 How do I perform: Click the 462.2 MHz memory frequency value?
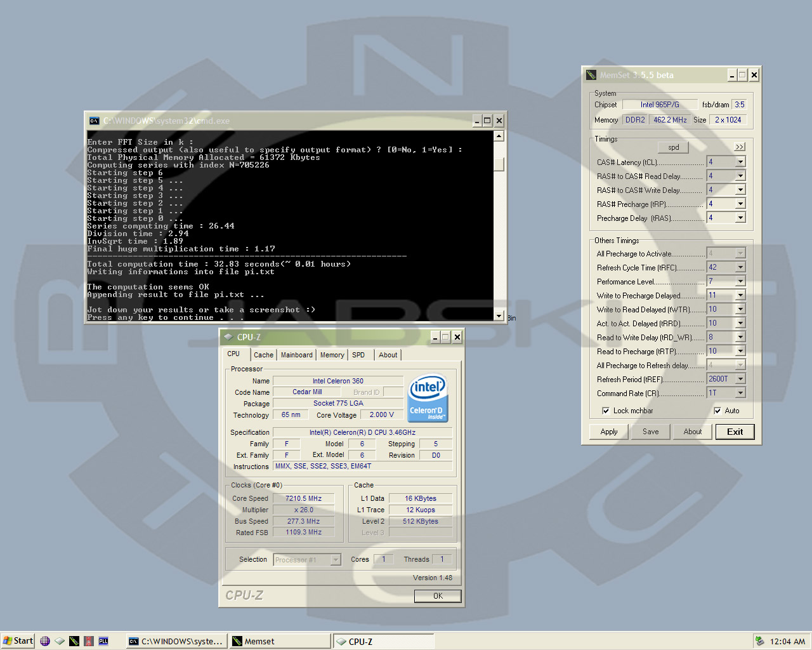point(670,120)
